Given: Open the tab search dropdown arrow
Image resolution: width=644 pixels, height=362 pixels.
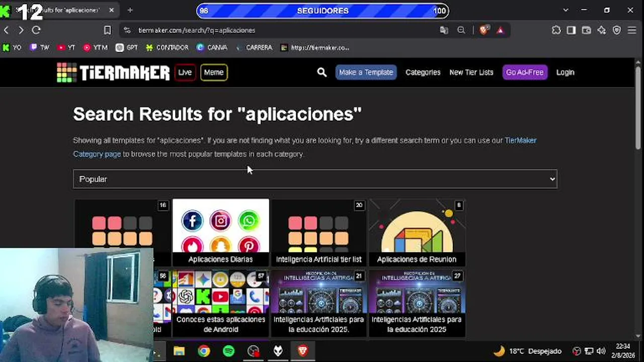Looking at the screenshot, I should 566,10.
